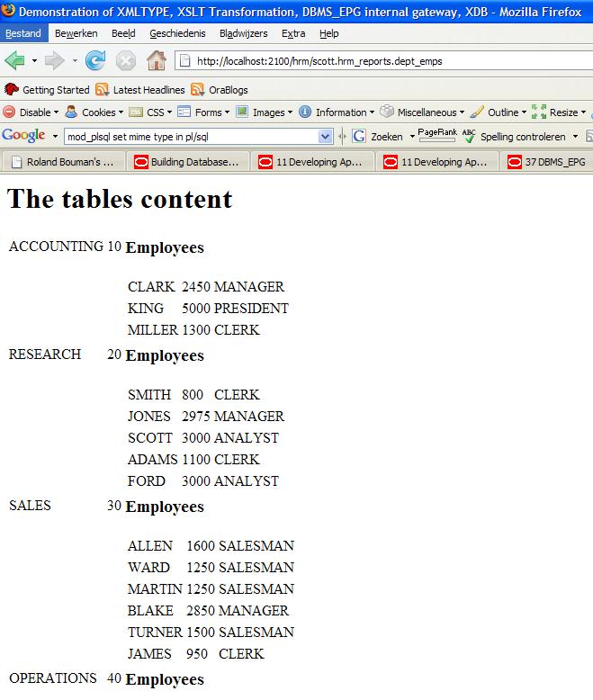The image size is (593, 700).
Task: Open the CSS toolbar menu
Action: tap(150, 112)
